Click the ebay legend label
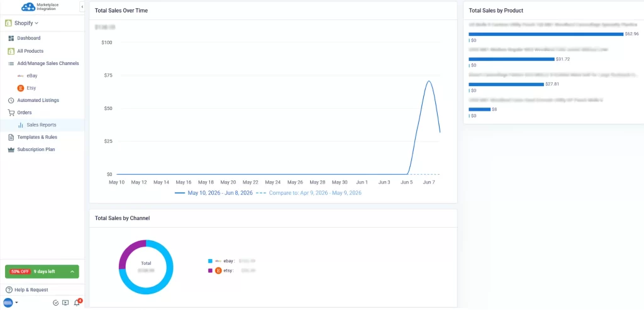The width and height of the screenshot is (644, 310). point(229,261)
